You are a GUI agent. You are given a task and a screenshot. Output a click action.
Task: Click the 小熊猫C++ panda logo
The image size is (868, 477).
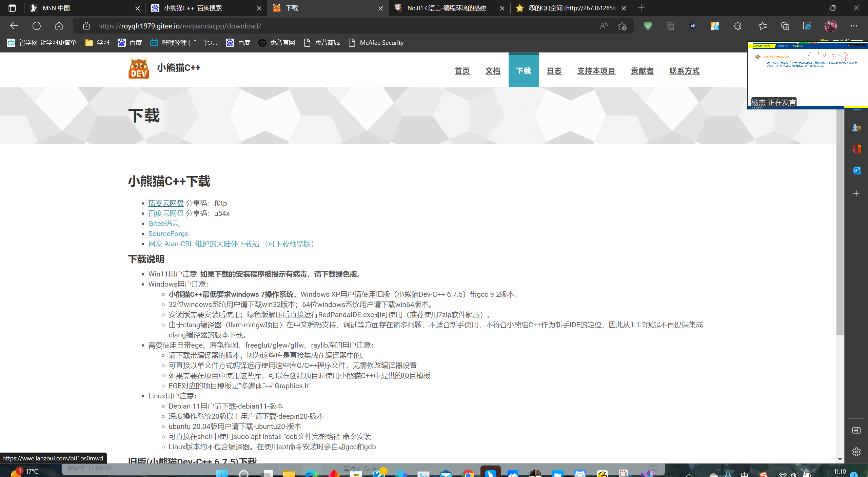click(x=139, y=68)
